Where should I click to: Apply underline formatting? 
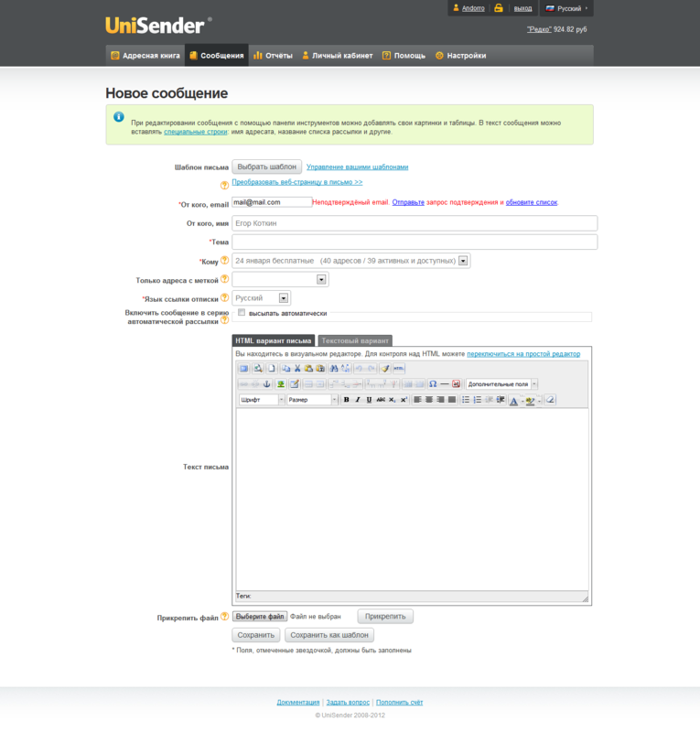click(369, 400)
